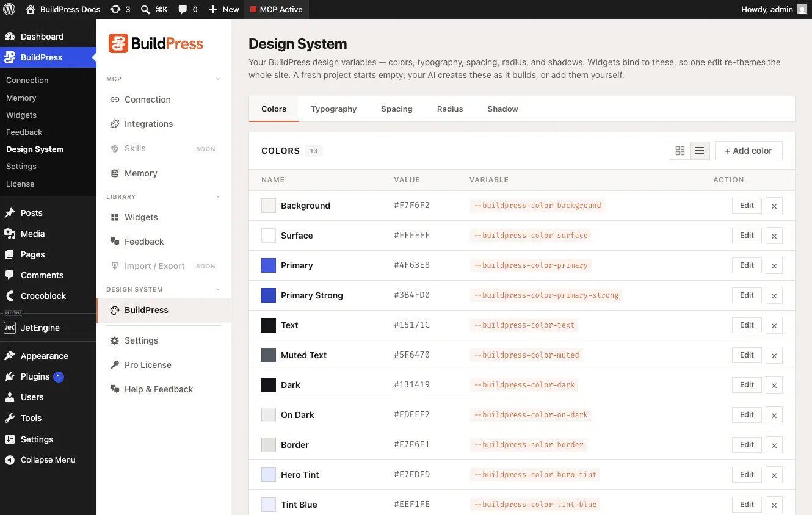Click the Appearance brush icon
The width and height of the screenshot is (812, 515).
pyautogui.click(x=10, y=356)
